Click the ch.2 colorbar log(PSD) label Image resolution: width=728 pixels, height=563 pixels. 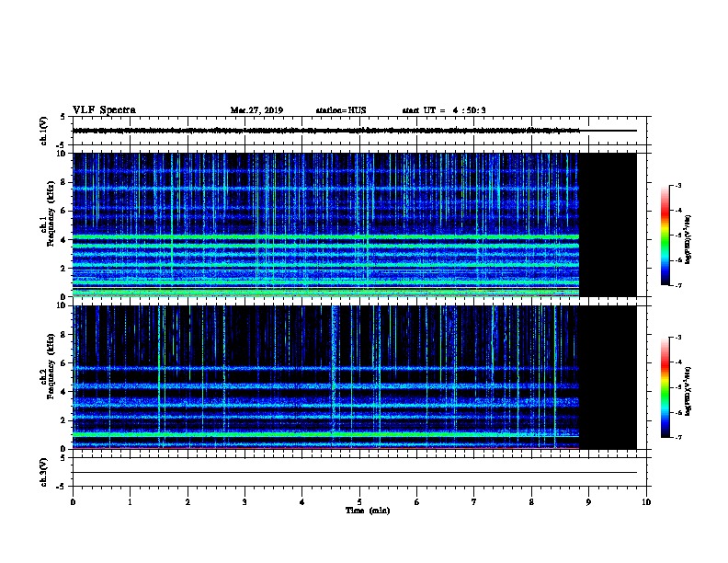tap(688, 391)
